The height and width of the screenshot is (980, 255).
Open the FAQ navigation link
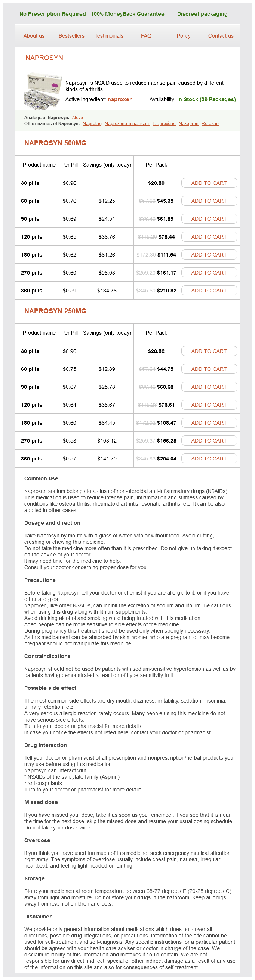[146, 36]
